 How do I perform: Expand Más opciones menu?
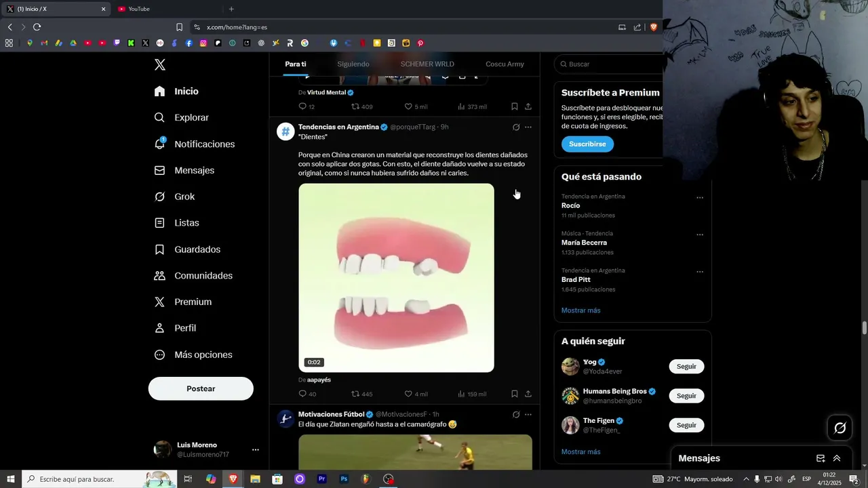(193, 354)
